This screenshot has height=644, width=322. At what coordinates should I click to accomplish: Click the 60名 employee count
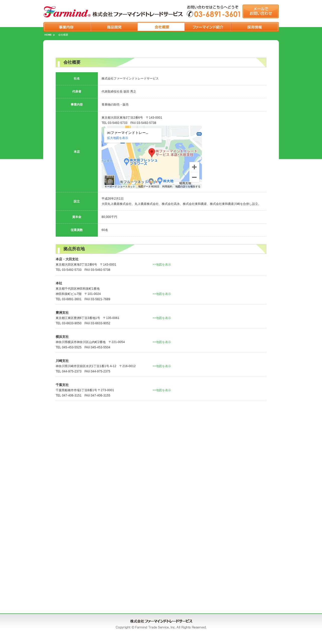pos(105,230)
